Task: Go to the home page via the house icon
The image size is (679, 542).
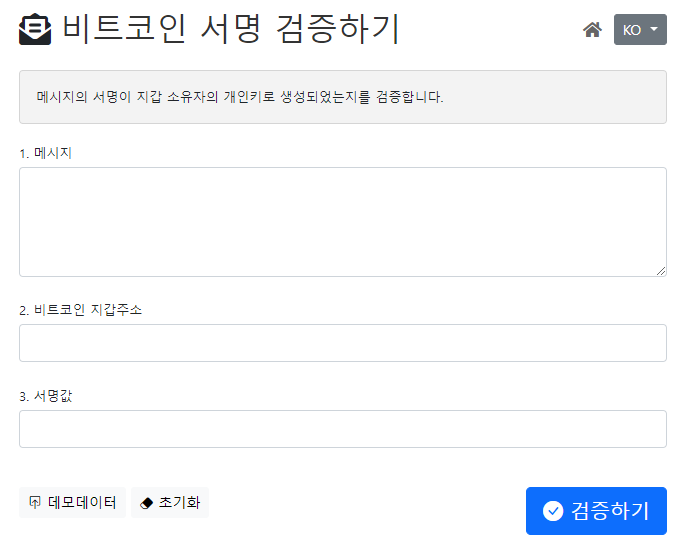Action: [x=592, y=30]
